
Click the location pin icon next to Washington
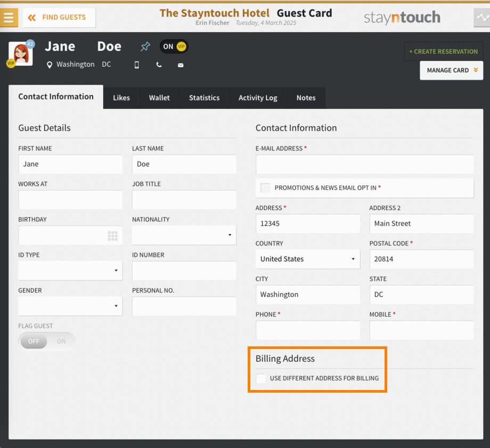pyautogui.click(x=49, y=64)
